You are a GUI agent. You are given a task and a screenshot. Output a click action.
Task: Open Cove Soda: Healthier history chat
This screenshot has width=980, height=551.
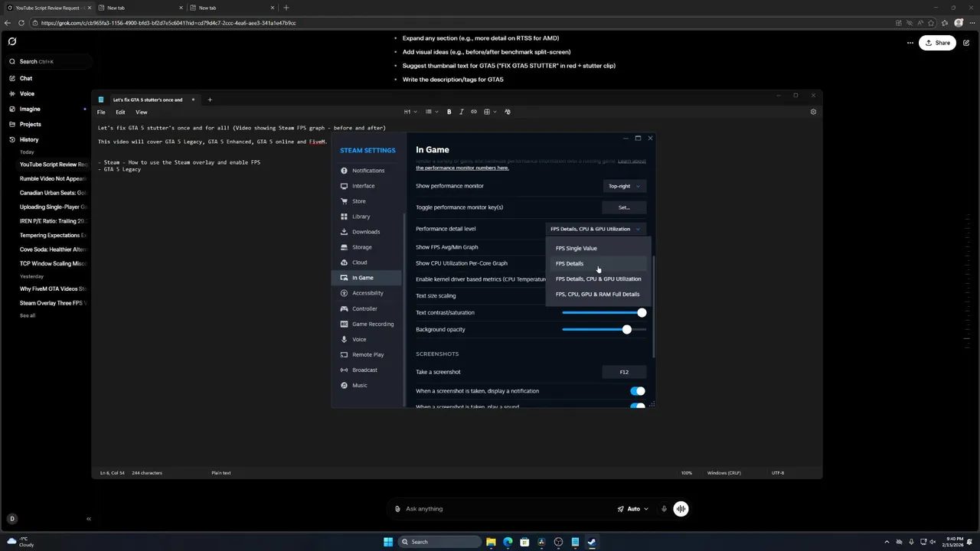(53, 249)
